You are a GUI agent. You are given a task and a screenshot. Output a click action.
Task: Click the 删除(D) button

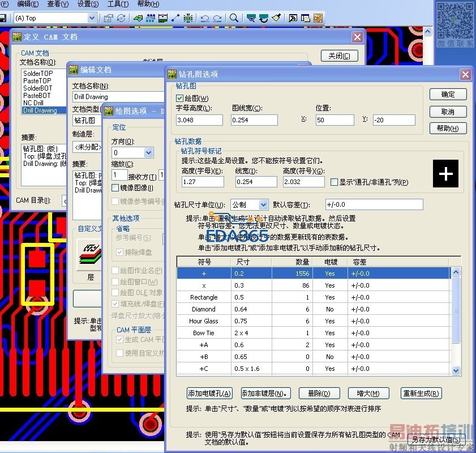coord(319,394)
